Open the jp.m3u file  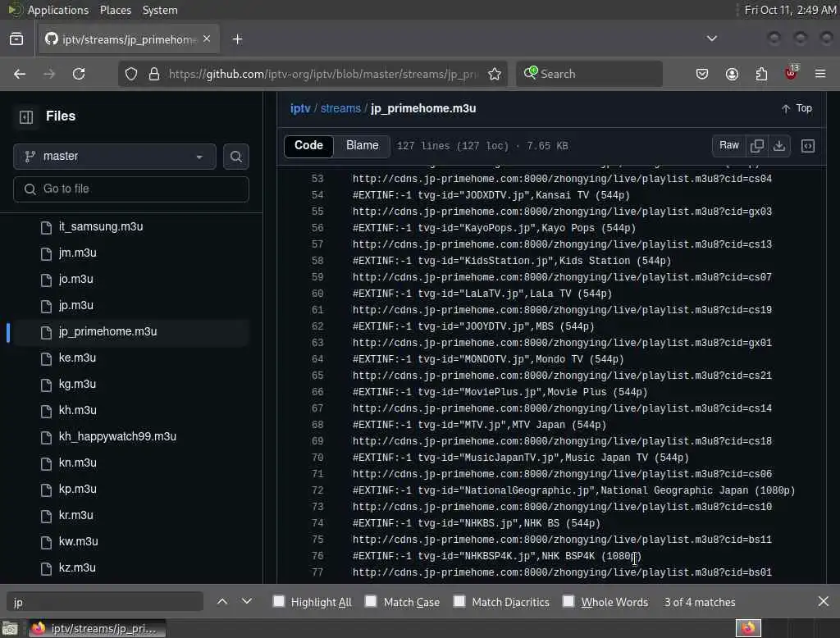(76, 305)
